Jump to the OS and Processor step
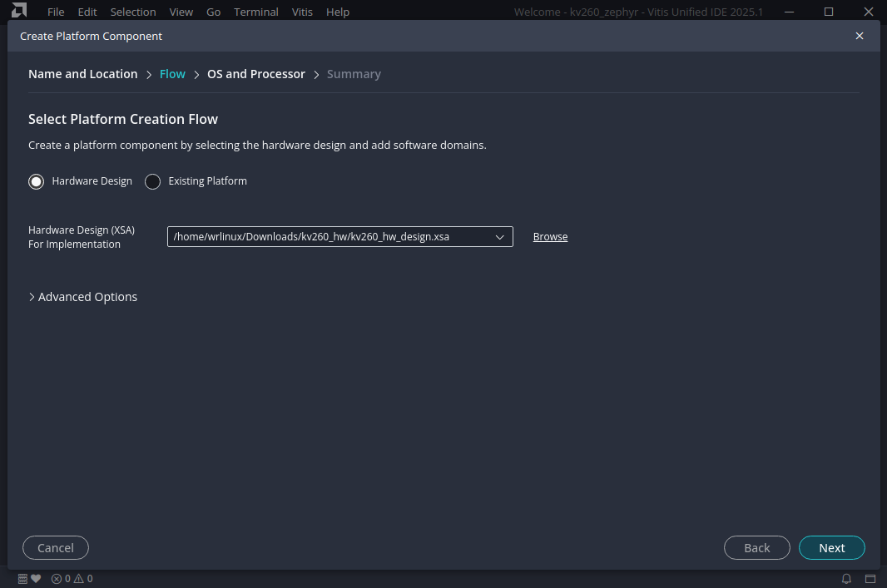This screenshot has width=887, height=588. (256, 74)
